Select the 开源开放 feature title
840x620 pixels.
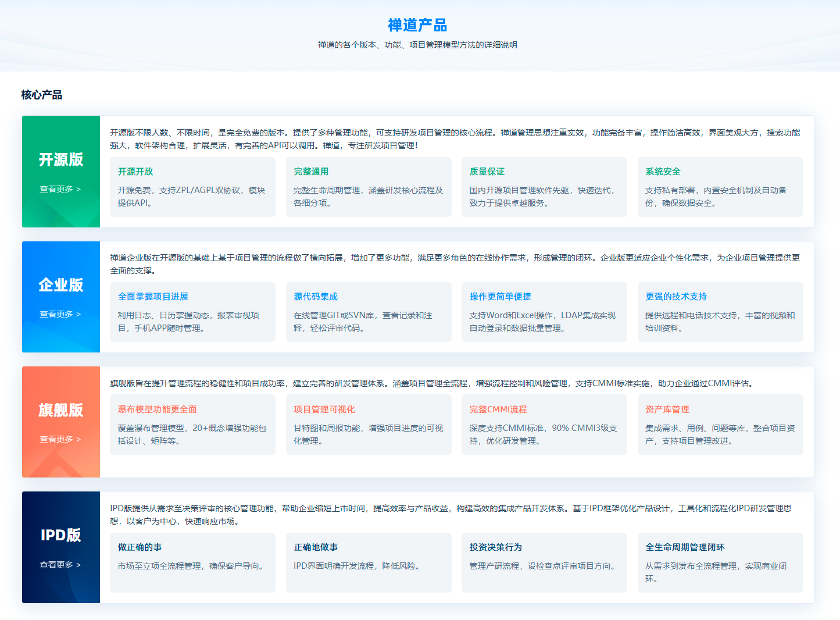click(x=135, y=172)
